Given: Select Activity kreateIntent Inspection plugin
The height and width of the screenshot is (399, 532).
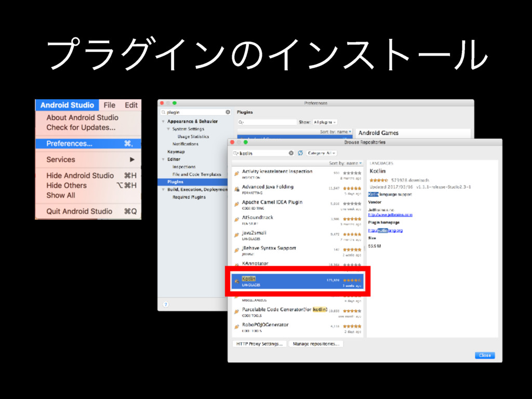Looking at the screenshot, I should pos(297,174).
